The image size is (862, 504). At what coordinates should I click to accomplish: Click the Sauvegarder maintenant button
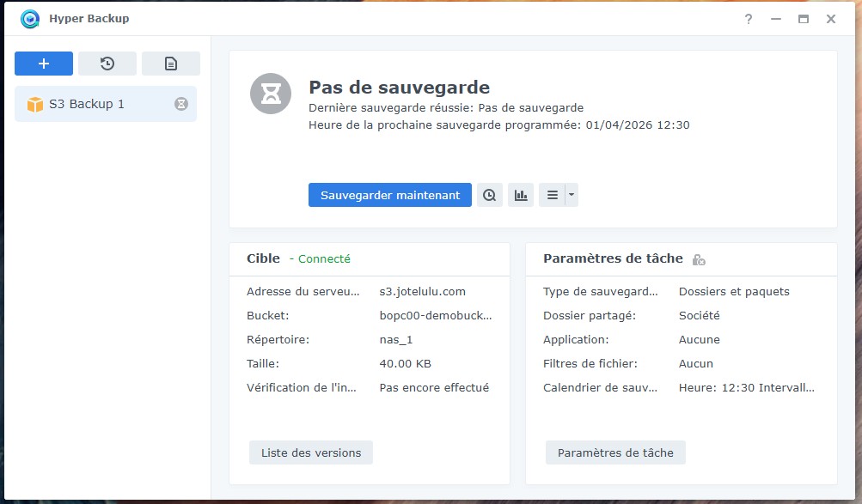pos(390,195)
